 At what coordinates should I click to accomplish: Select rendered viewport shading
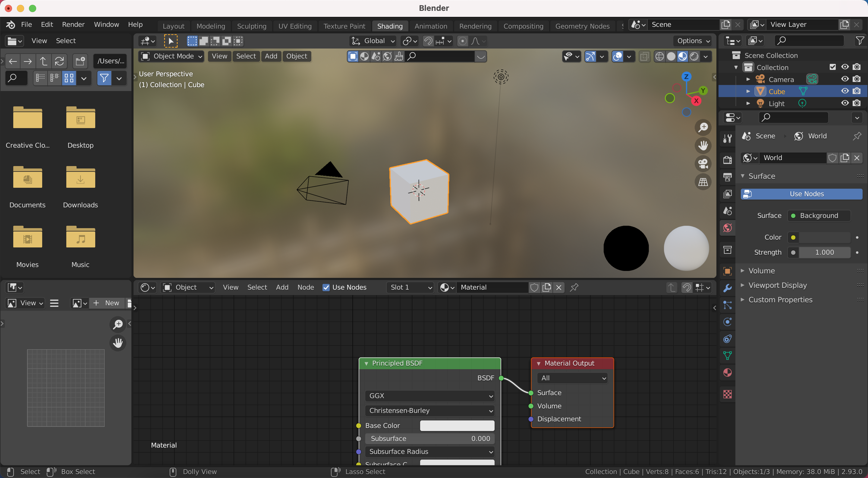pos(694,56)
